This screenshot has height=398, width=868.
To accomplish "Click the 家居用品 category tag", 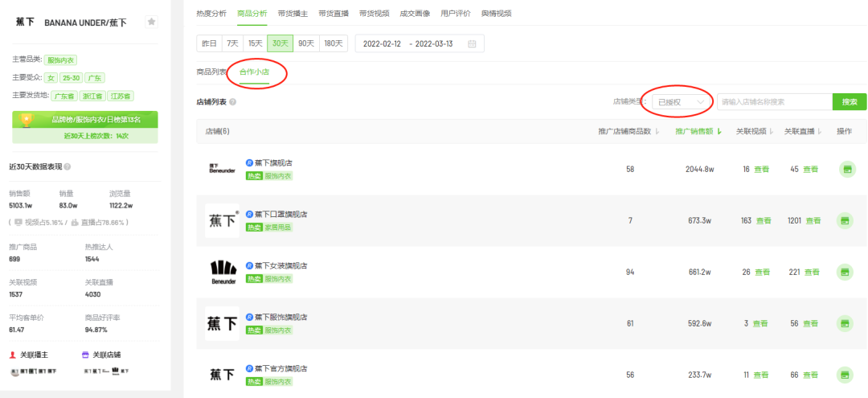I will click(277, 227).
